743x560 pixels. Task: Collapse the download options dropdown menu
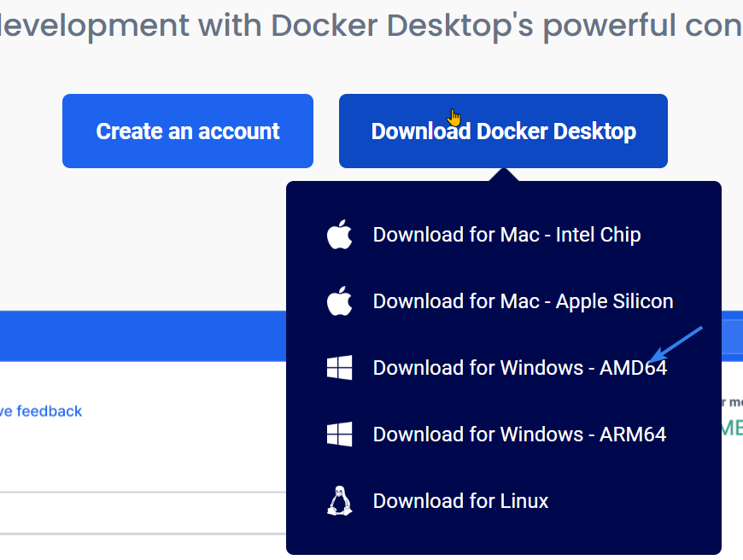503,131
